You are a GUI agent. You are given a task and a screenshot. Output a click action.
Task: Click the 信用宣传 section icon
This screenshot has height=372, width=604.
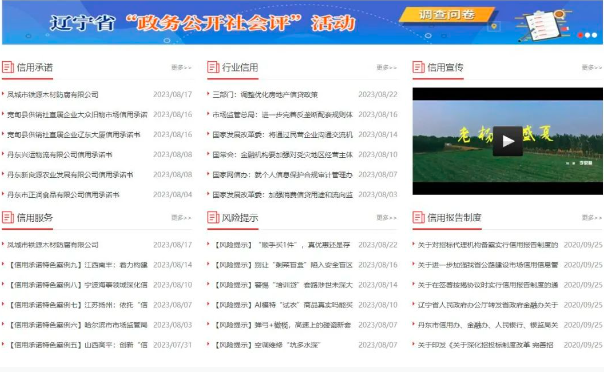click(418, 67)
